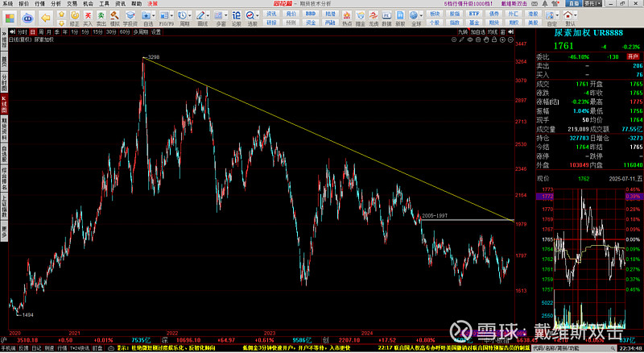Click the 周期 clock icon
644x353 pixels.
click(x=182, y=15)
